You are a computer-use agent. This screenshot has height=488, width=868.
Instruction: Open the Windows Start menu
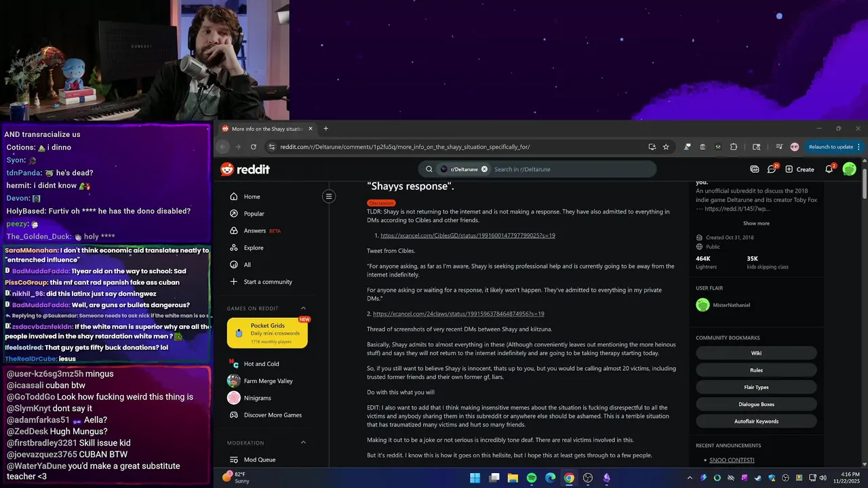(x=475, y=478)
